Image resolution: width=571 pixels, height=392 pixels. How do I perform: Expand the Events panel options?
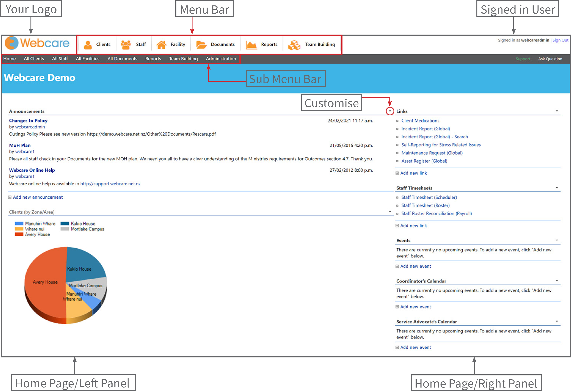tap(557, 240)
